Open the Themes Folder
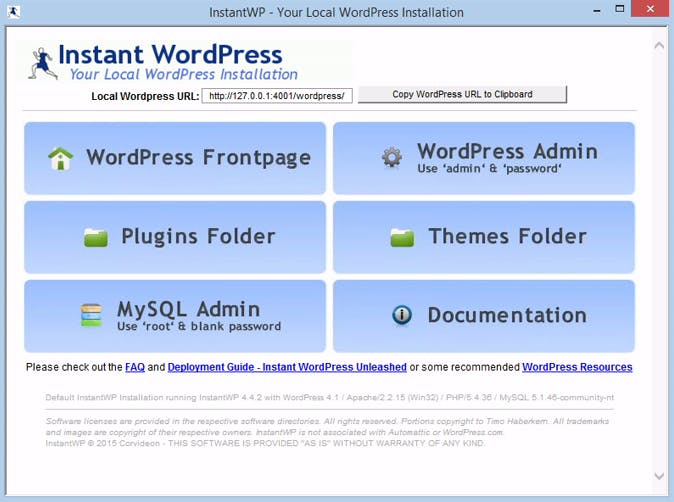Viewport: 674px width, 502px height. click(484, 237)
